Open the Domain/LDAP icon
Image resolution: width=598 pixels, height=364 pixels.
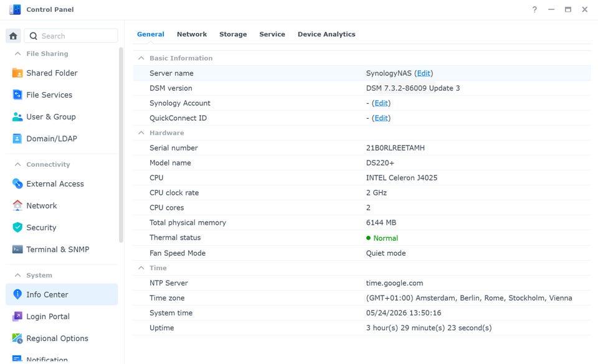[17, 138]
